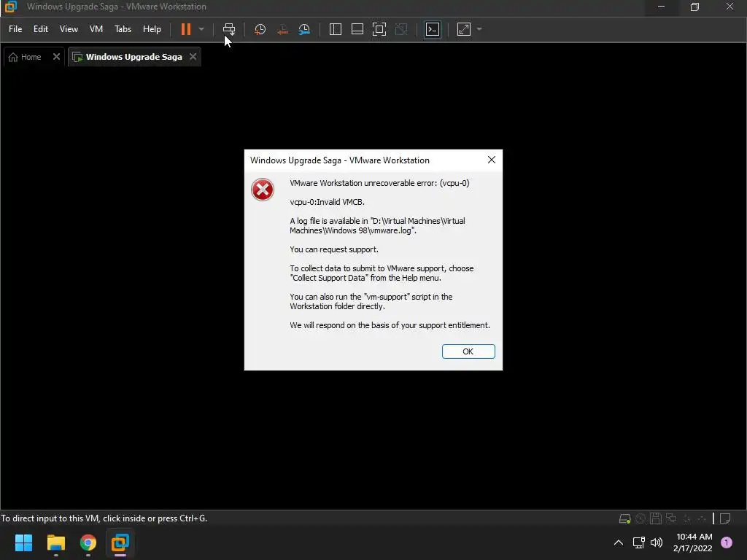This screenshot has height=560, width=747.
Task: Click VMware Workstation taskbar icon
Action: pyautogui.click(x=120, y=542)
